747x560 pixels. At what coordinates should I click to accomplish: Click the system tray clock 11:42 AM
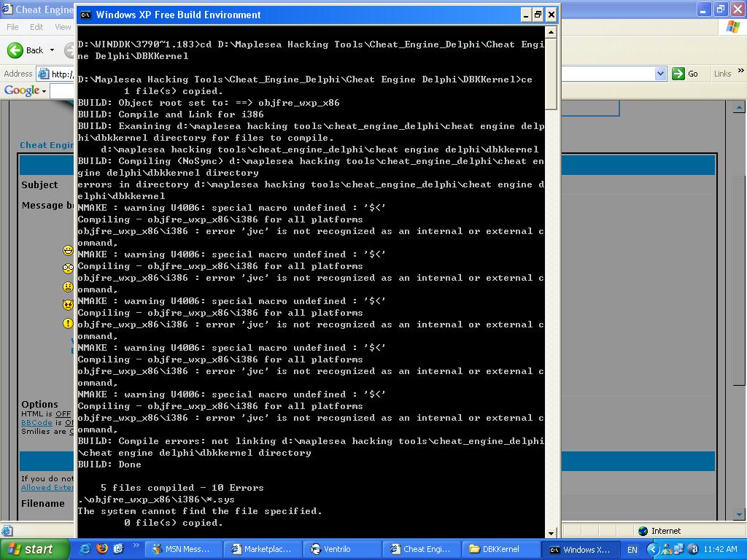click(720, 549)
